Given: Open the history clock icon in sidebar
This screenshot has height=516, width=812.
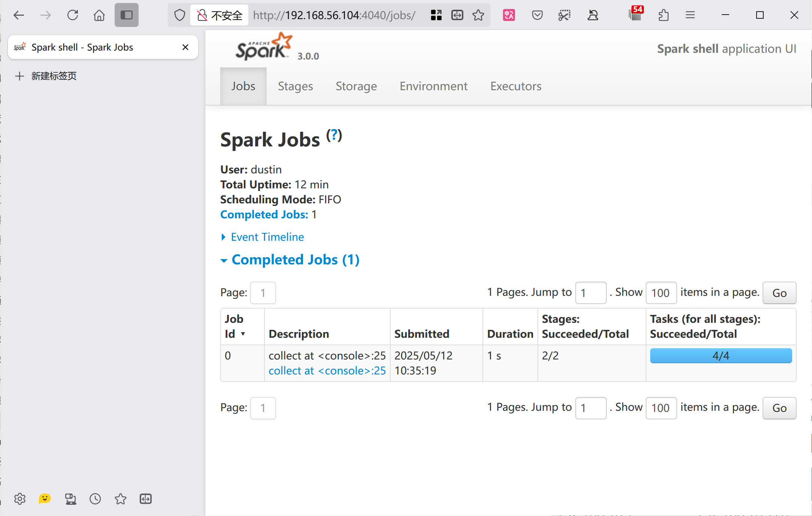Looking at the screenshot, I should pyautogui.click(x=95, y=499).
